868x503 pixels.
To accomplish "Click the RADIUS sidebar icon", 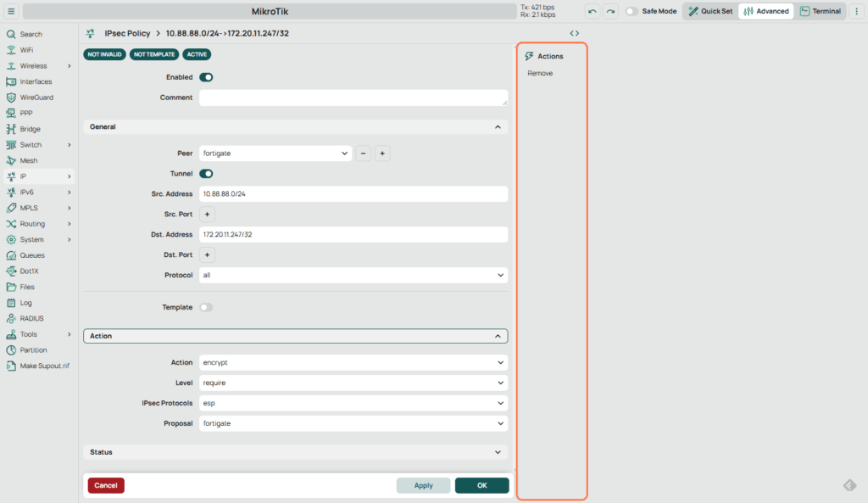I will [x=11, y=319].
